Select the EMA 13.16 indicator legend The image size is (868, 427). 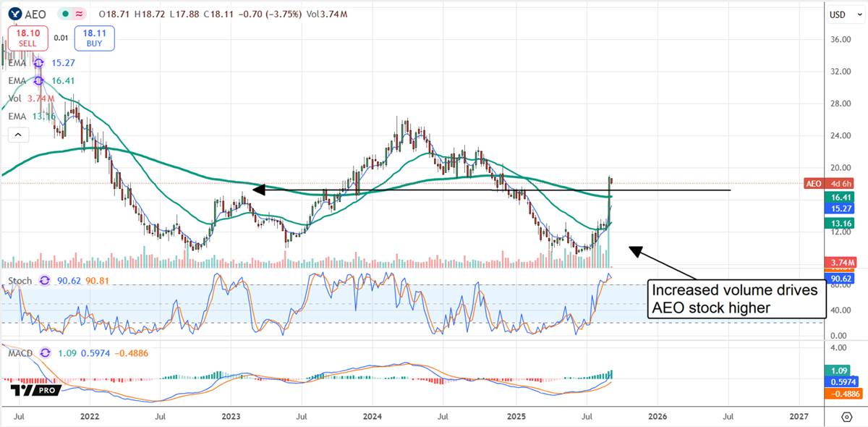point(31,117)
